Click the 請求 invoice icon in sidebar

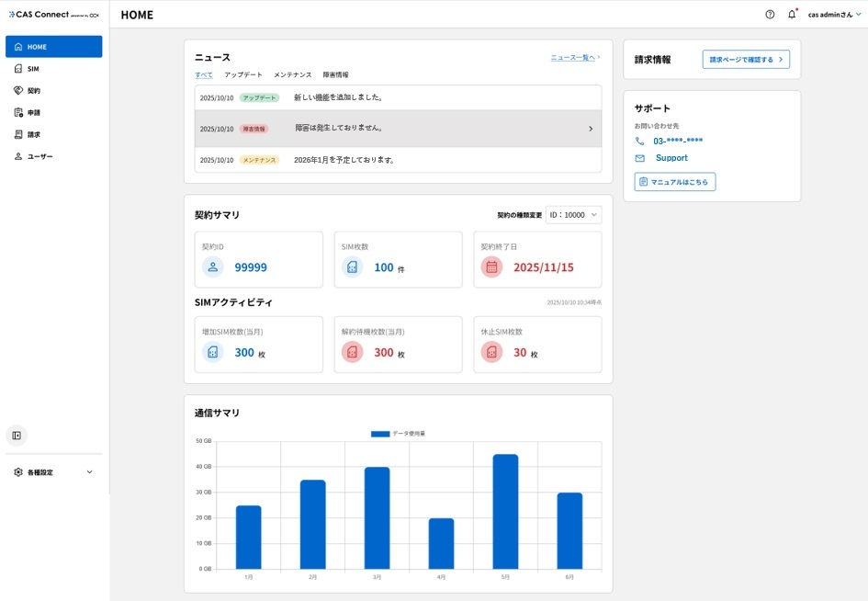(x=18, y=135)
